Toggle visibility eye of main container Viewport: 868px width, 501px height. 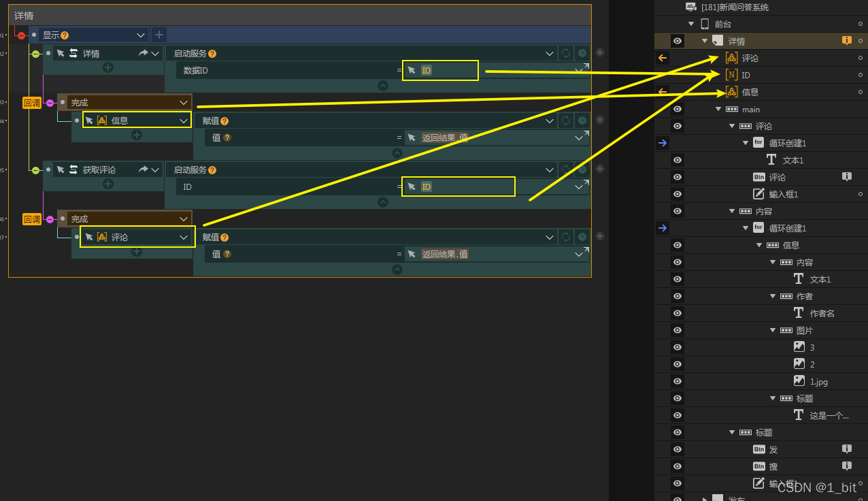point(678,109)
